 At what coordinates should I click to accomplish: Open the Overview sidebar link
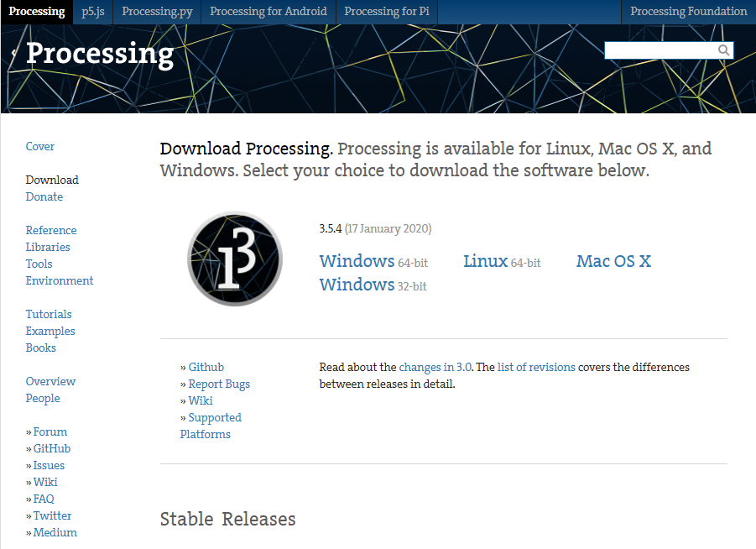pos(50,381)
